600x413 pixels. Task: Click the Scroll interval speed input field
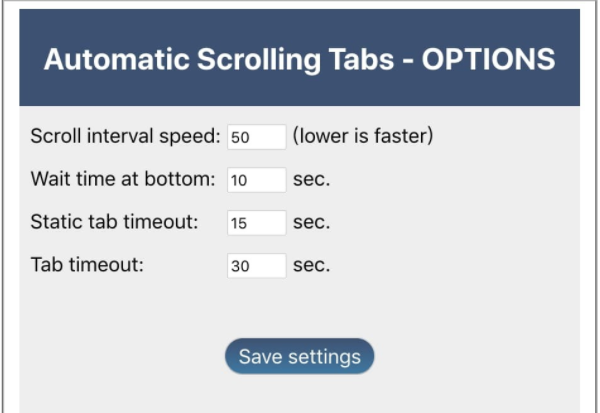(256, 137)
